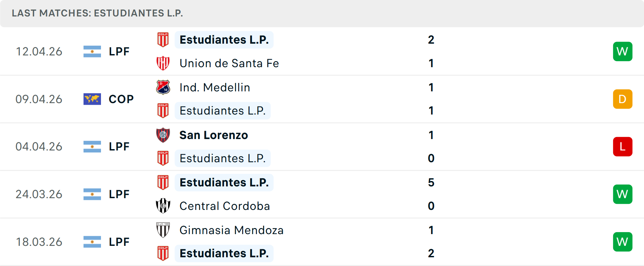Click the Independiente Medellin club crest

pyautogui.click(x=163, y=87)
